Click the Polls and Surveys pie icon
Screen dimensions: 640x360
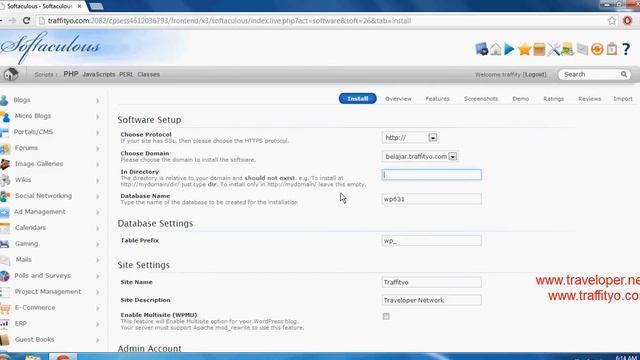[x=4, y=276]
